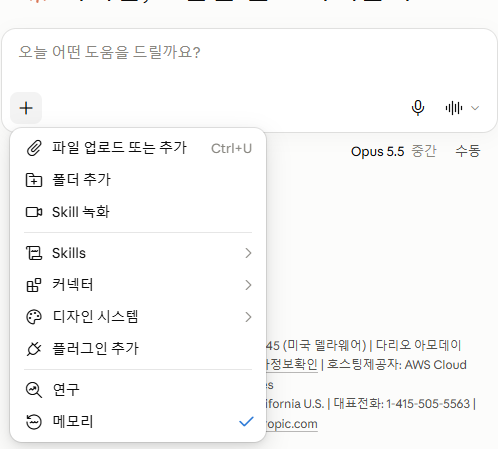Click the memory history icon

[x=34, y=422]
